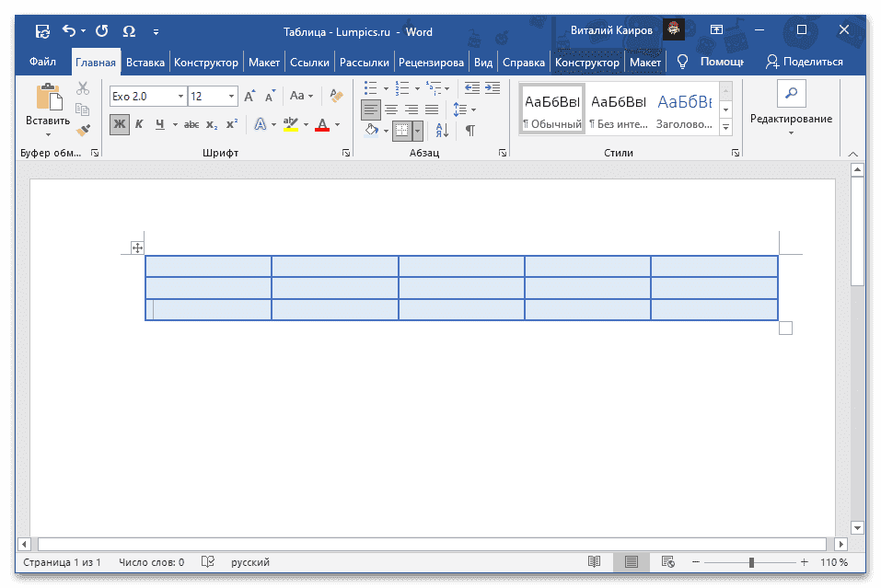The width and height of the screenshot is (881, 588).
Task: Center the paragraph text
Action: coord(390,110)
